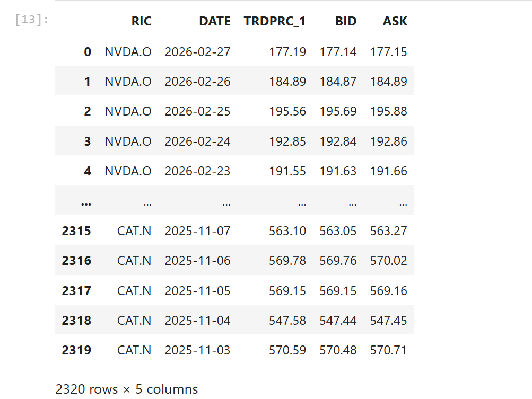
Task: Click the 2320 rows × 5 columns summary
Action: click(127, 389)
